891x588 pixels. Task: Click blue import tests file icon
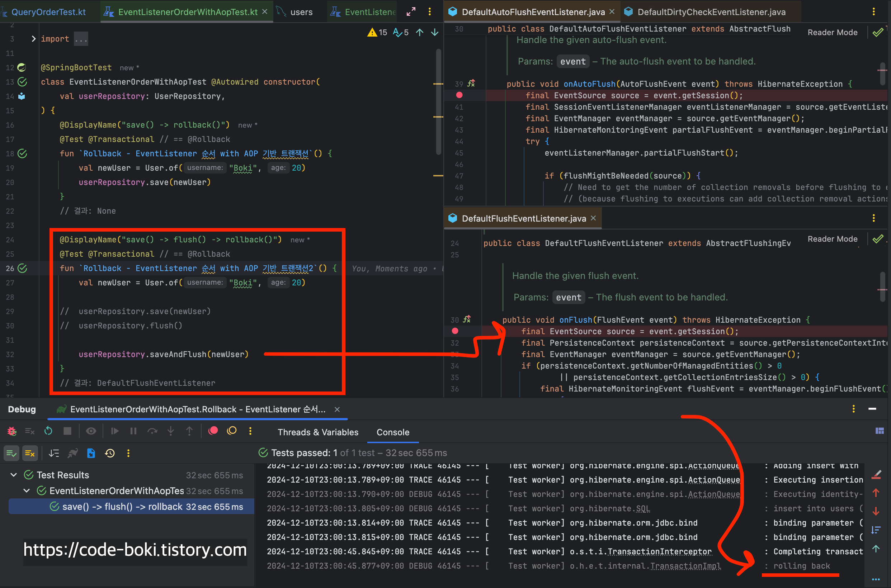[91, 454]
